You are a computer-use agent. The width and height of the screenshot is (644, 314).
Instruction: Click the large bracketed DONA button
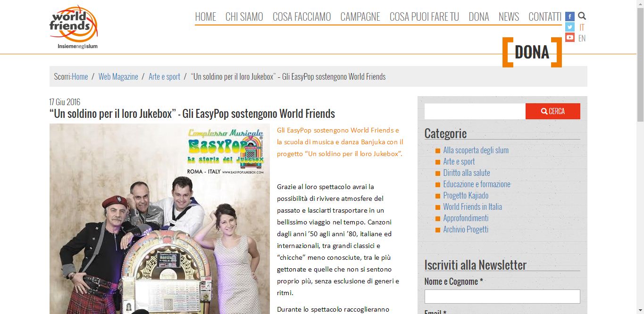[x=532, y=52]
